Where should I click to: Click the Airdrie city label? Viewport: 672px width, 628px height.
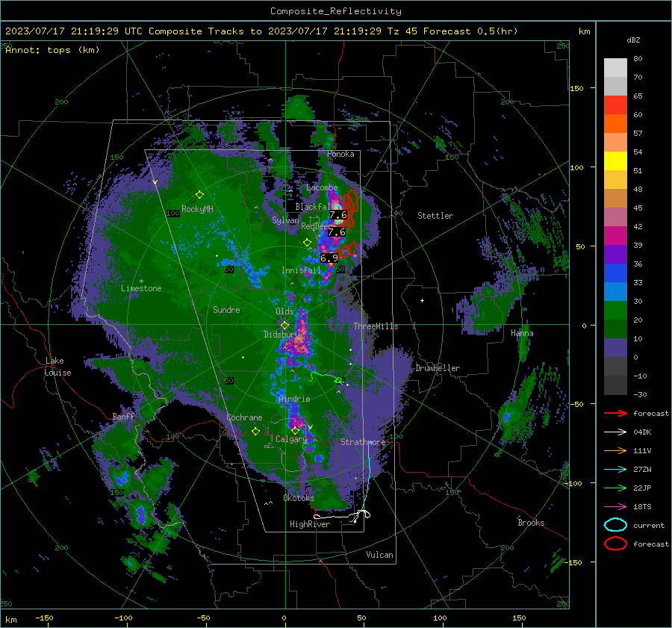(x=294, y=399)
